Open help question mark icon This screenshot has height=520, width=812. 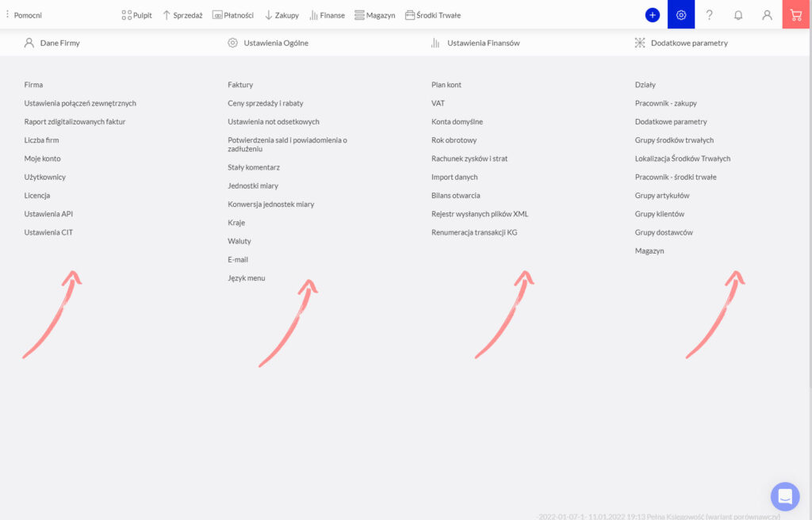click(710, 15)
